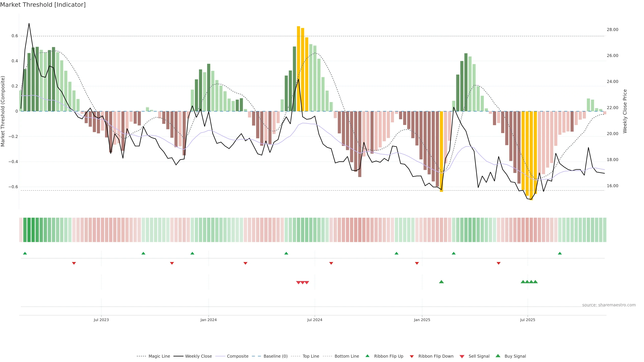The image size is (644, 362).
Task: Click Buy Signal legend green triangle
Action: [x=498, y=356]
